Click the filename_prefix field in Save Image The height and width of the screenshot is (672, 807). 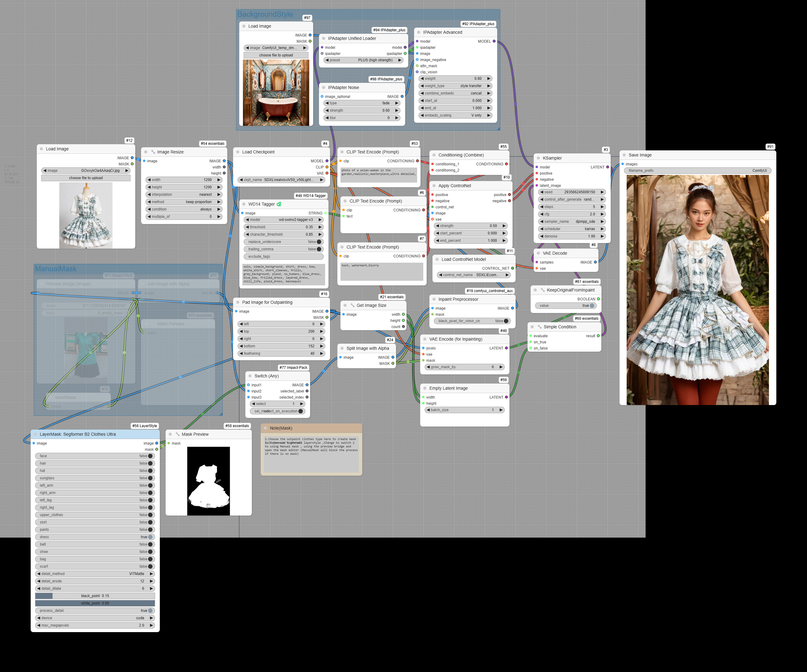pos(697,171)
